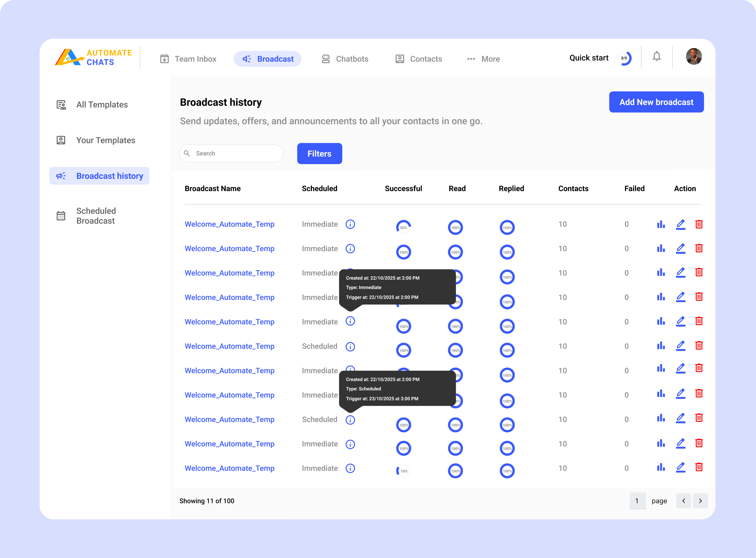Open Contacts in the top navigation
The width and height of the screenshot is (756, 558).
[x=419, y=59]
